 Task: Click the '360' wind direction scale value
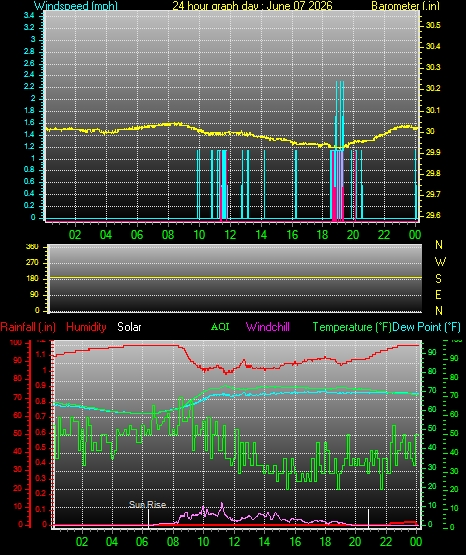[x=32, y=247]
